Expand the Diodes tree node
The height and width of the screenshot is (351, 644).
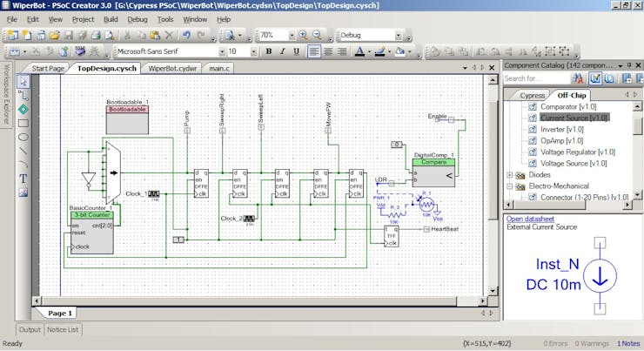click(x=510, y=175)
